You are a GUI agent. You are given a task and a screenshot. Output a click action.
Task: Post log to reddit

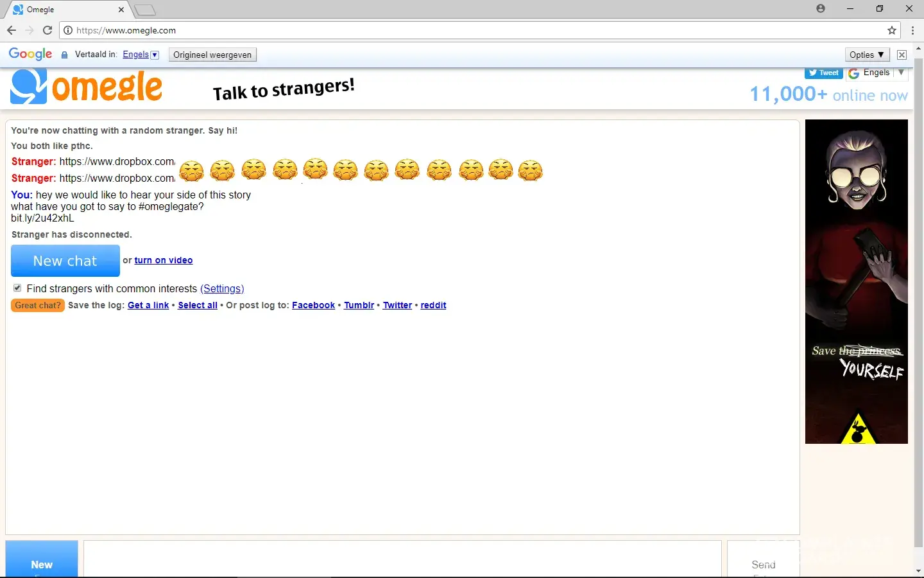433,306
